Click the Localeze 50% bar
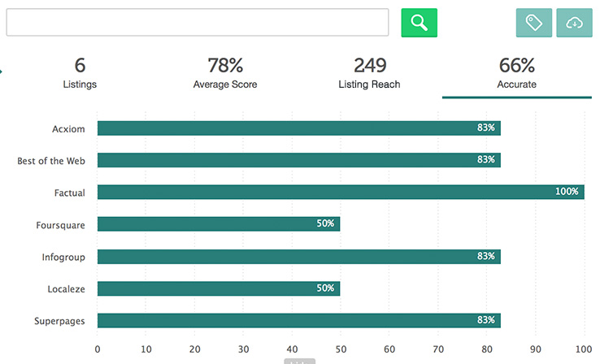 [218, 288]
